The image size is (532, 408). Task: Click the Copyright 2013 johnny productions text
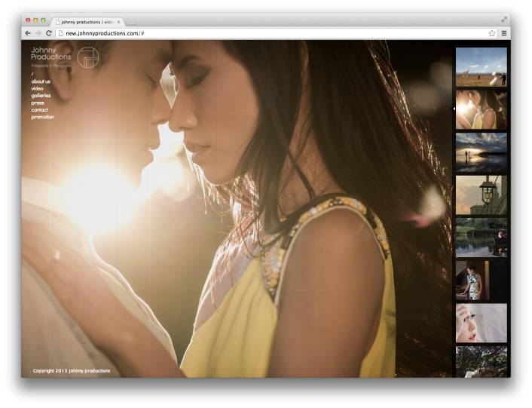[72, 370]
